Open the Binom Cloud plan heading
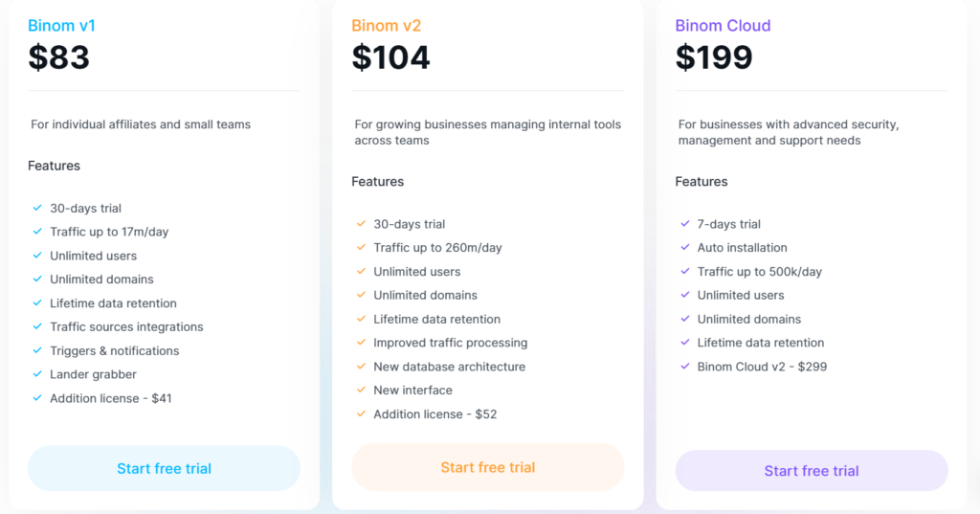The height and width of the screenshot is (514, 980). pyautogui.click(x=723, y=26)
